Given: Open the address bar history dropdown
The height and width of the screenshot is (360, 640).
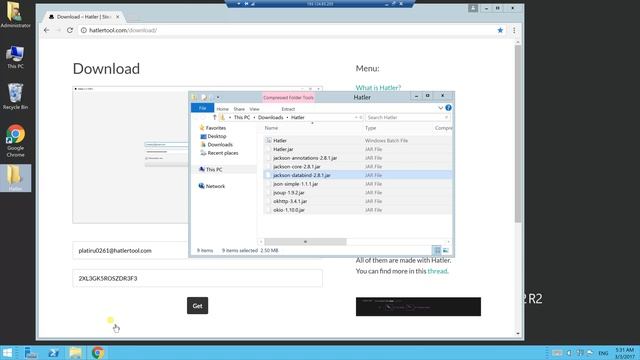Looking at the screenshot, I should (356, 118).
